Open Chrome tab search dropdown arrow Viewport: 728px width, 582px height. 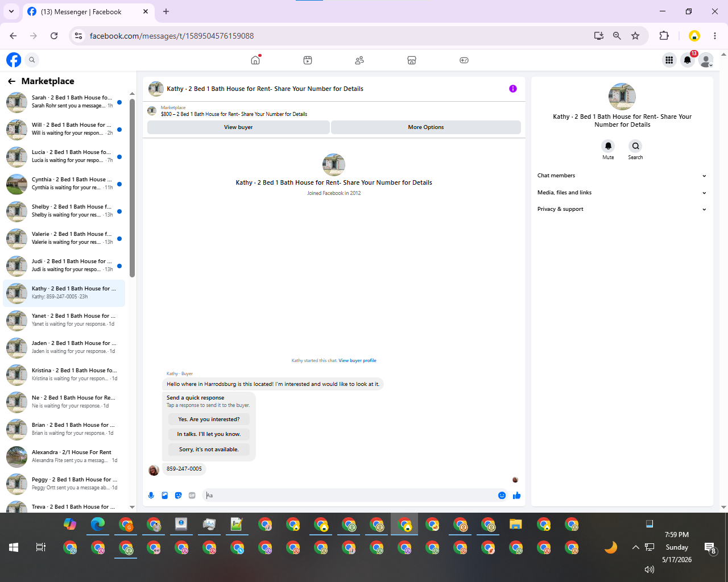(11, 11)
